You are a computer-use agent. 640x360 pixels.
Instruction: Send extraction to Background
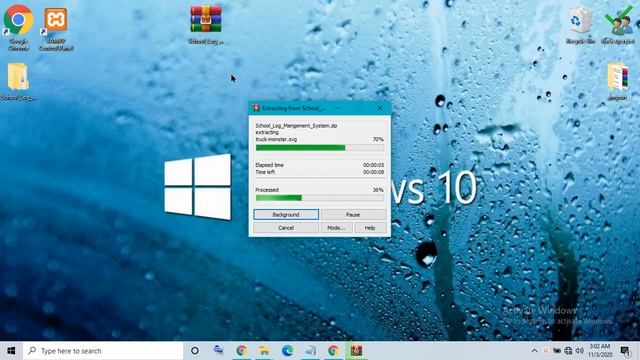click(286, 214)
